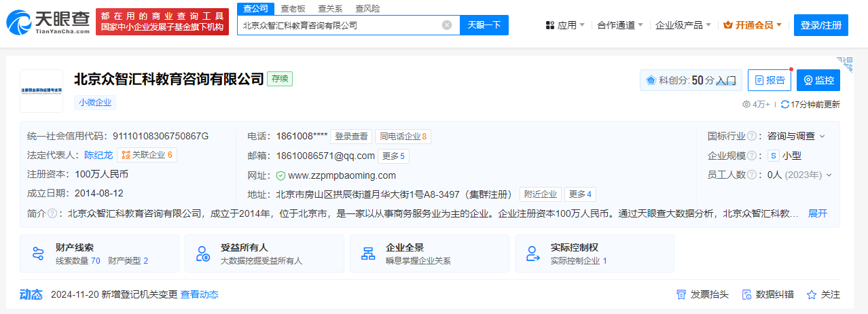Viewport: 868px width, 314px height.
Task: Open the 实际控制权 card icon
Action: (533, 254)
